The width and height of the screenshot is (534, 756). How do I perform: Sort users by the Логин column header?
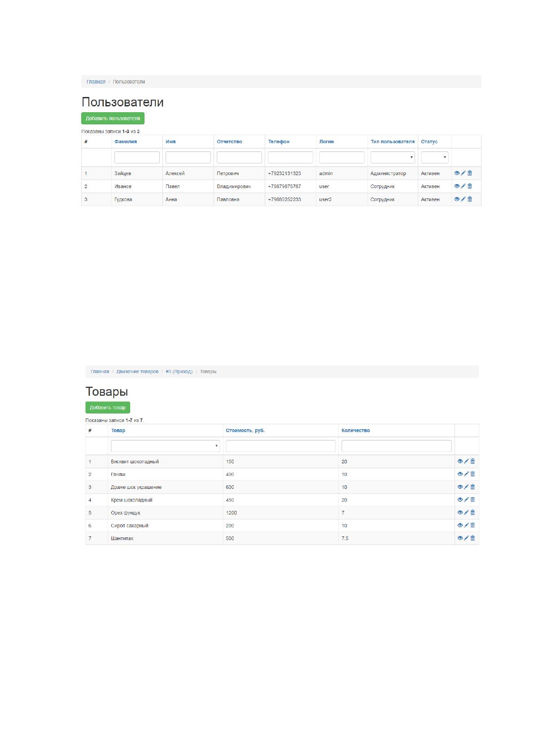(326, 141)
